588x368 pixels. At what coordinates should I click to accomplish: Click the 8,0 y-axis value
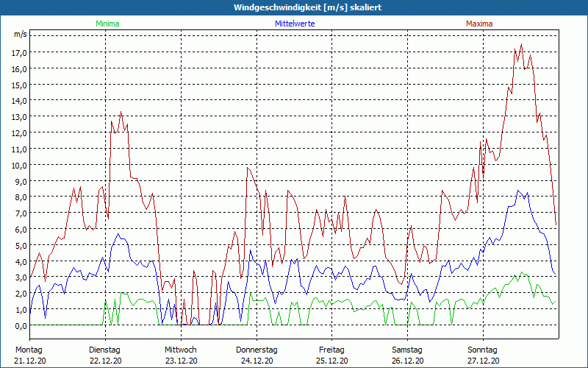[x=21, y=197]
